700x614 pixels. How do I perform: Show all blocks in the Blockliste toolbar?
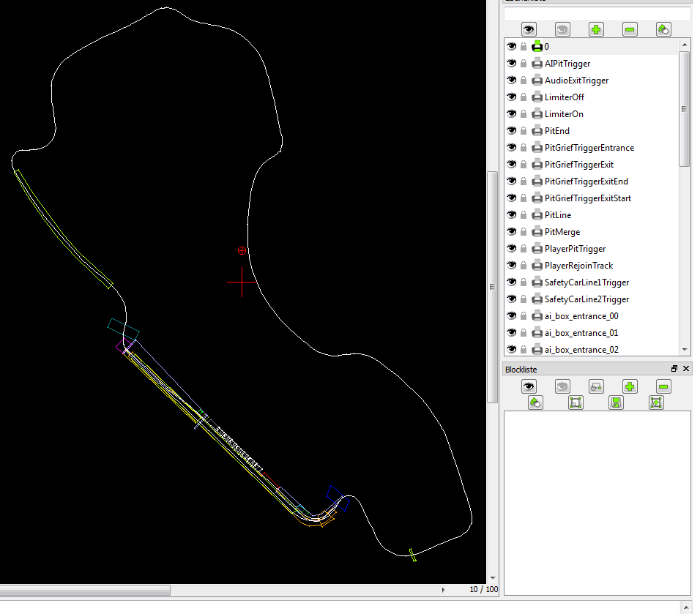tap(529, 386)
